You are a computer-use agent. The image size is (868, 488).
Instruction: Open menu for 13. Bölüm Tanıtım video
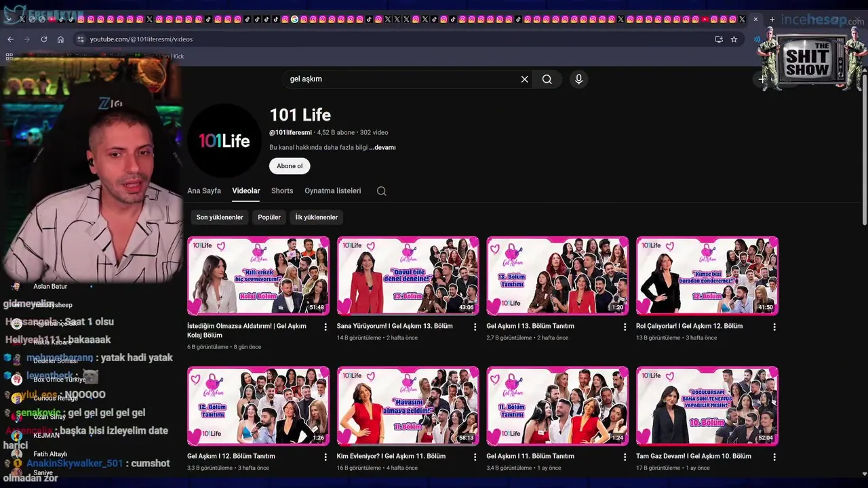(625, 327)
